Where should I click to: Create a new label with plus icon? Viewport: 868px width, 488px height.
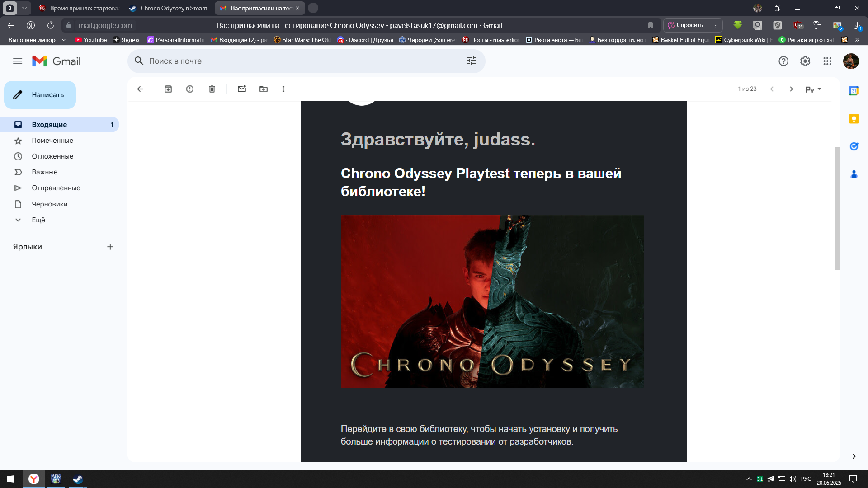(110, 247)
